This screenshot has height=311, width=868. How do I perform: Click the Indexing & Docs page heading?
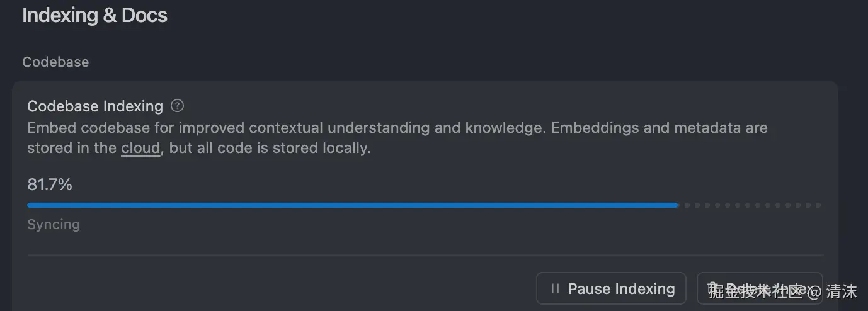coord(94,16)
